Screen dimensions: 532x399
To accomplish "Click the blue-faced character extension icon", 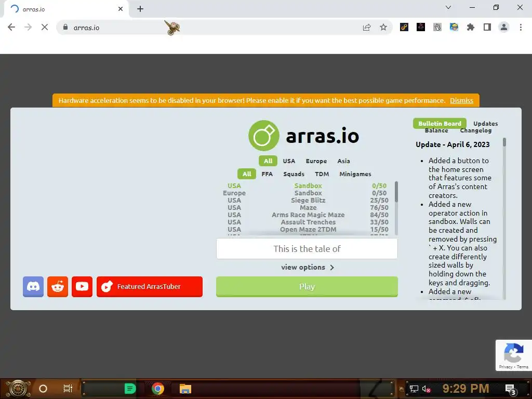I will [454, 27].
